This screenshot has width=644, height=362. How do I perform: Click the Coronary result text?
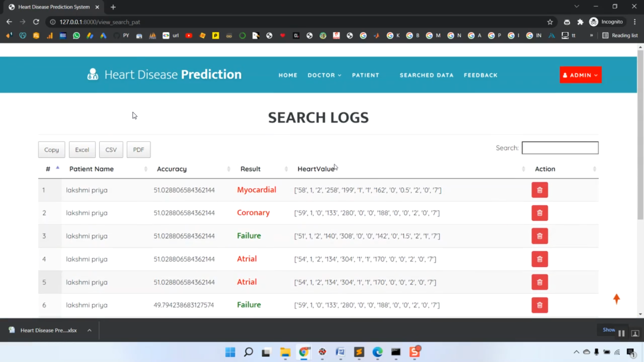(x=253, y=213)
